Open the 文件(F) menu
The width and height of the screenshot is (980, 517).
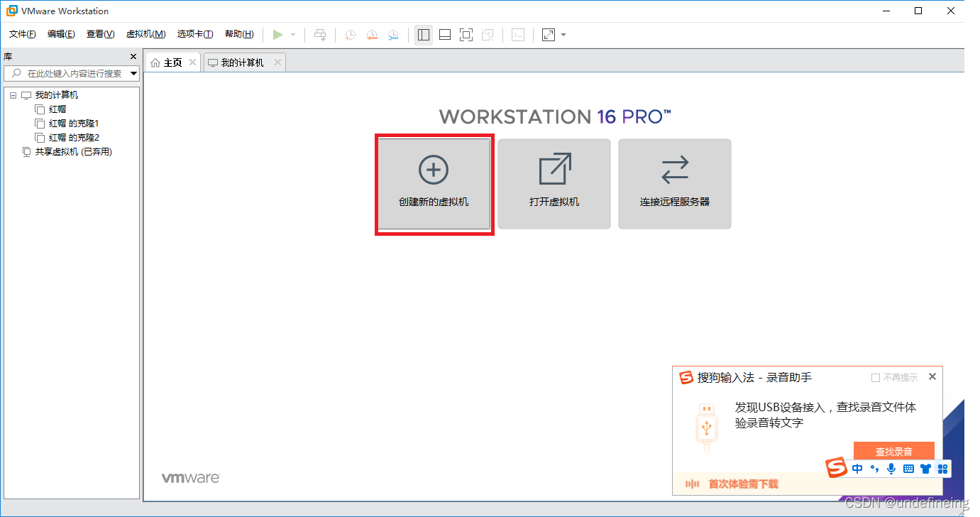(x=22, y=34)
